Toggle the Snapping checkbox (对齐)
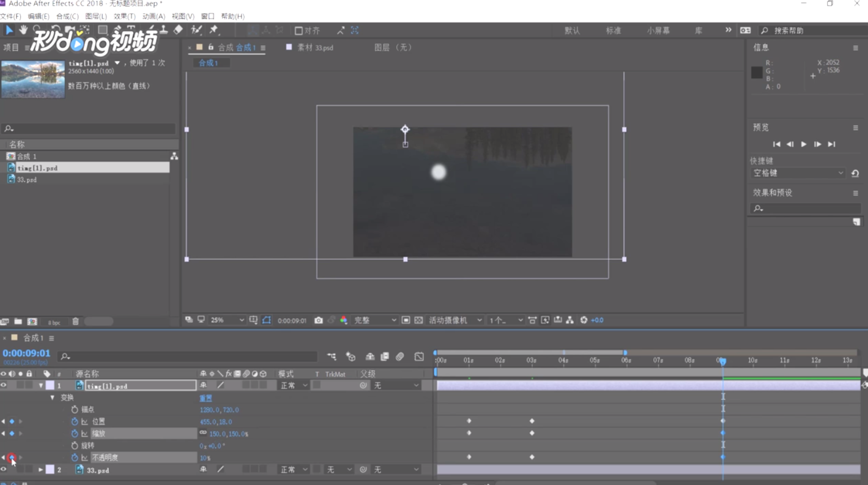 299,31
